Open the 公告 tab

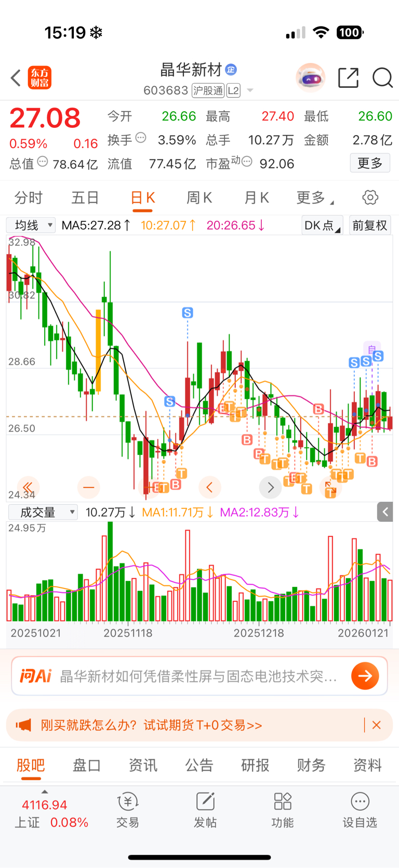coord(199,765)
